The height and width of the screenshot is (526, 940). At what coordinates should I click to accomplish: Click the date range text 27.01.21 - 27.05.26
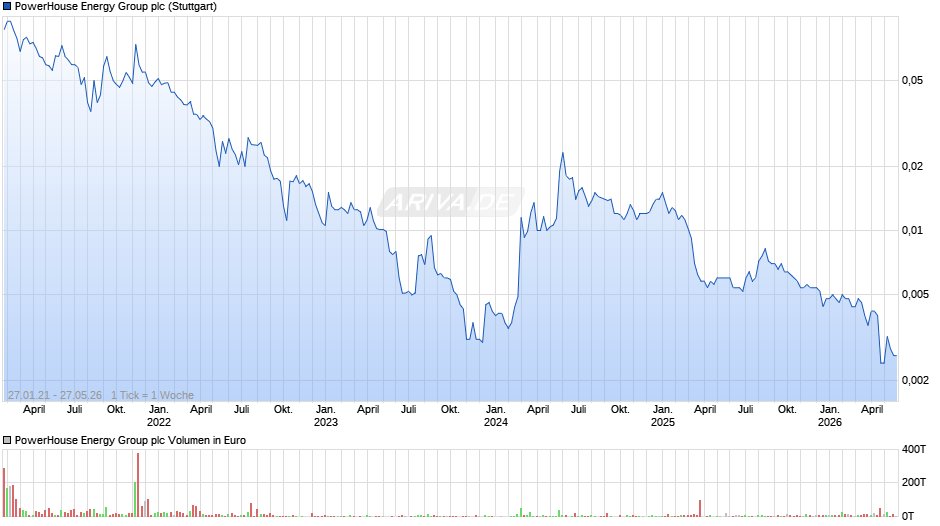coord(55,395)
